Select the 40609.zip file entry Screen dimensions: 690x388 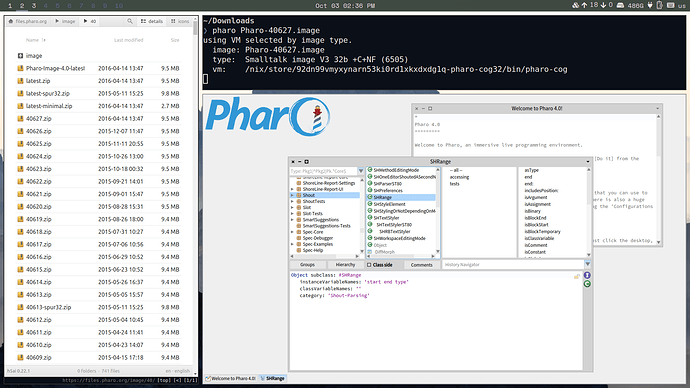[x=39, y=358]
